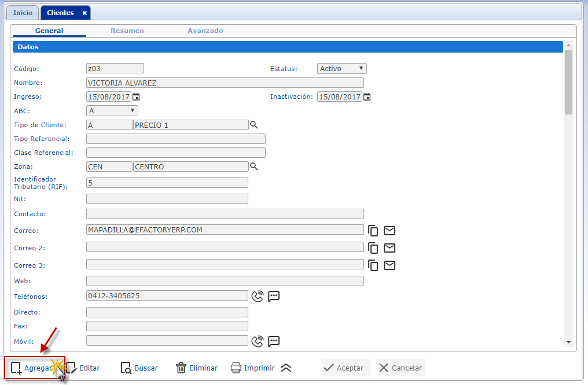588x385 pixels.
Task: Switch to the Resumen tab
Action: point(127,31)
